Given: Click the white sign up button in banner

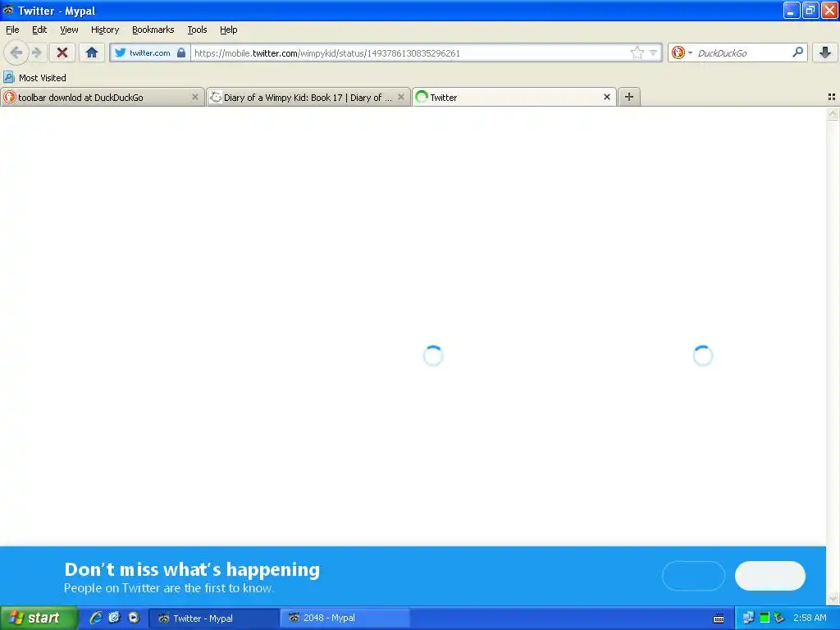Looking at the screenshot, I should pyautogui.click(x=769, y=576).
